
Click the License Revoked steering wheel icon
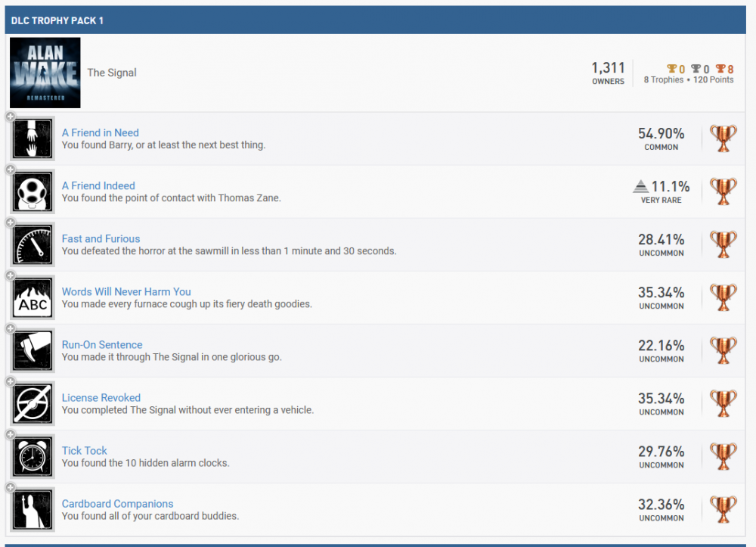point(33,403)
